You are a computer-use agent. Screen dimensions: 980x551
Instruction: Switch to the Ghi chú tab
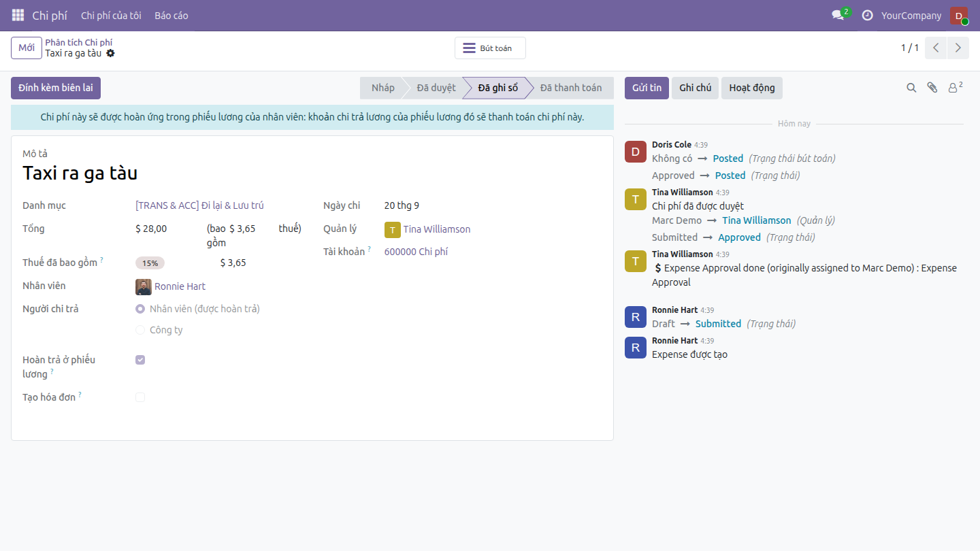click(x=695, y=88)
